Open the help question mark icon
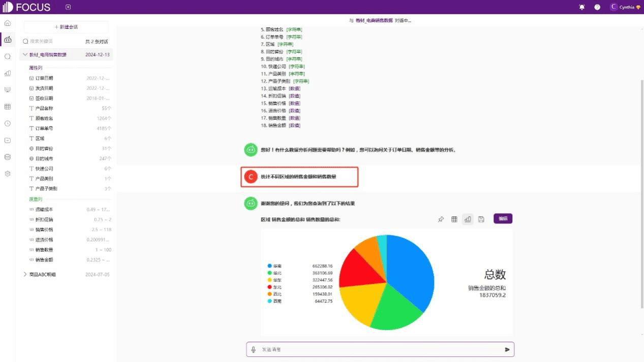This screenshot has height=362, width=644. (597, 7)
